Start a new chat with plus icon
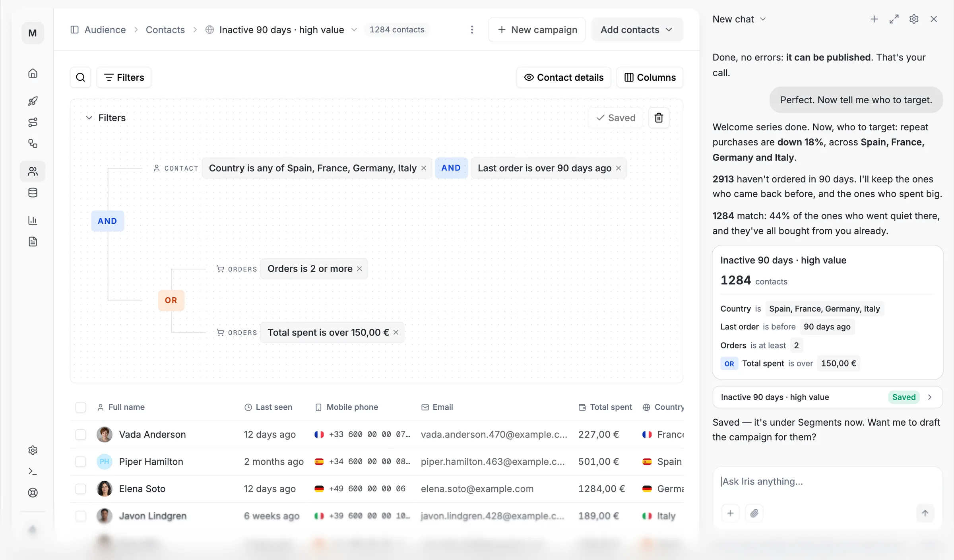 874,19
